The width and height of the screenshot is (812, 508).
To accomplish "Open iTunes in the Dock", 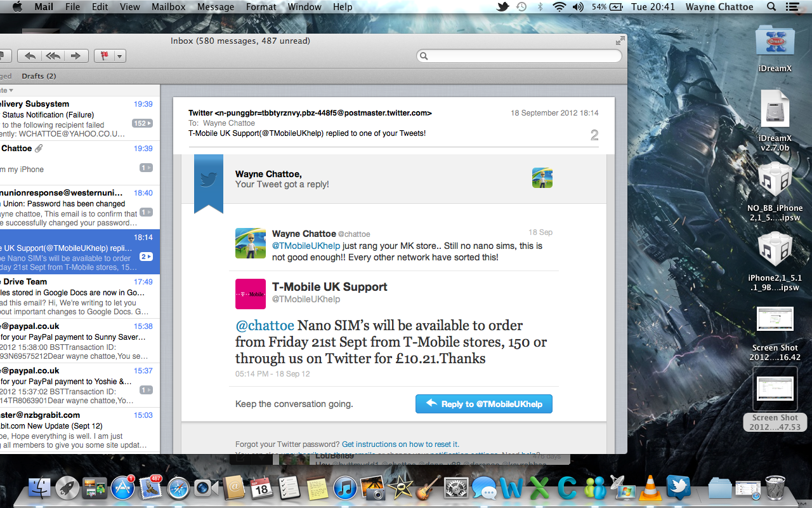I will click(344, 488).
